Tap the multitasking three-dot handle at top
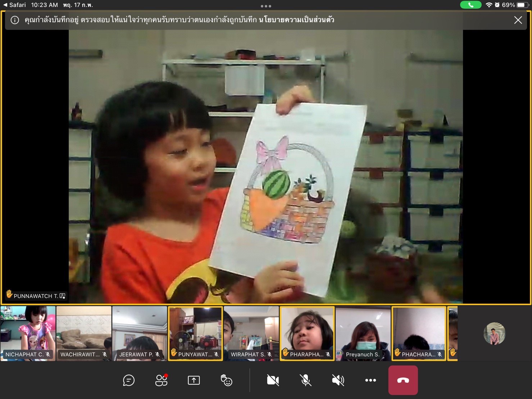The height and width of the screenshot is (399, 532). coord(266,6)
